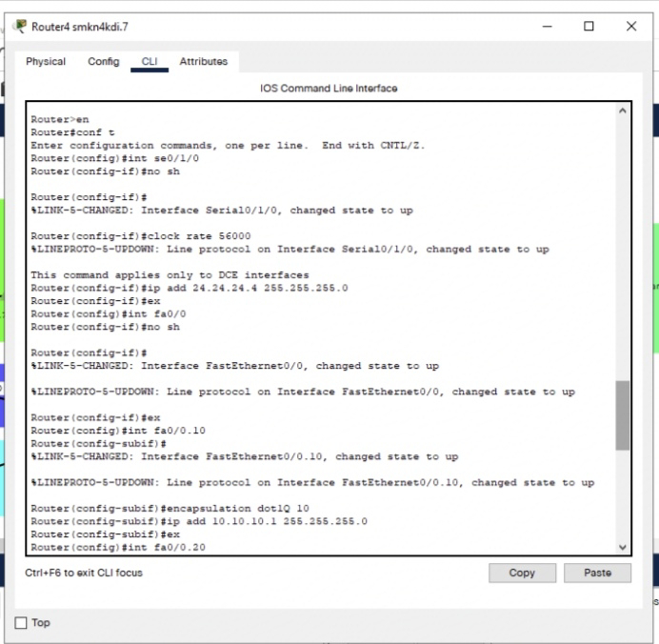Switch to the Physical tab
This screenshot has width=659, height=644.
coord(46,61)
